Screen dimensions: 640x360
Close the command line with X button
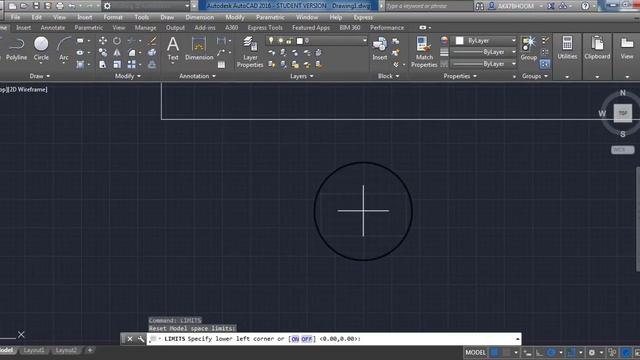click(130, 339)
